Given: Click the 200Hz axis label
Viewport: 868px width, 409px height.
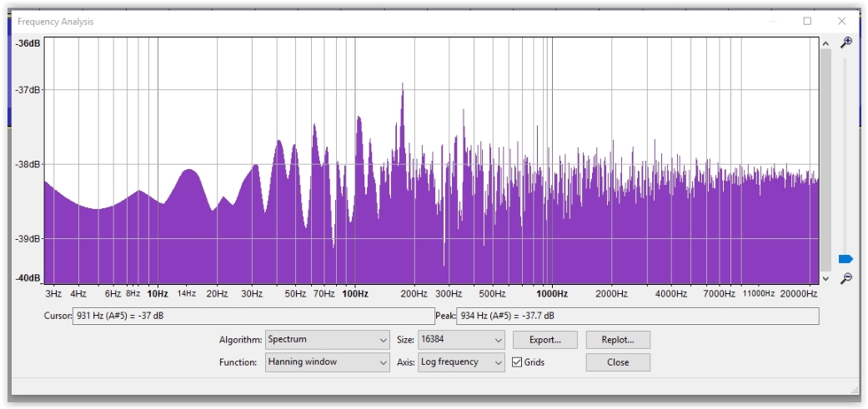Looking at the screenshot, I should pos(414,294).
